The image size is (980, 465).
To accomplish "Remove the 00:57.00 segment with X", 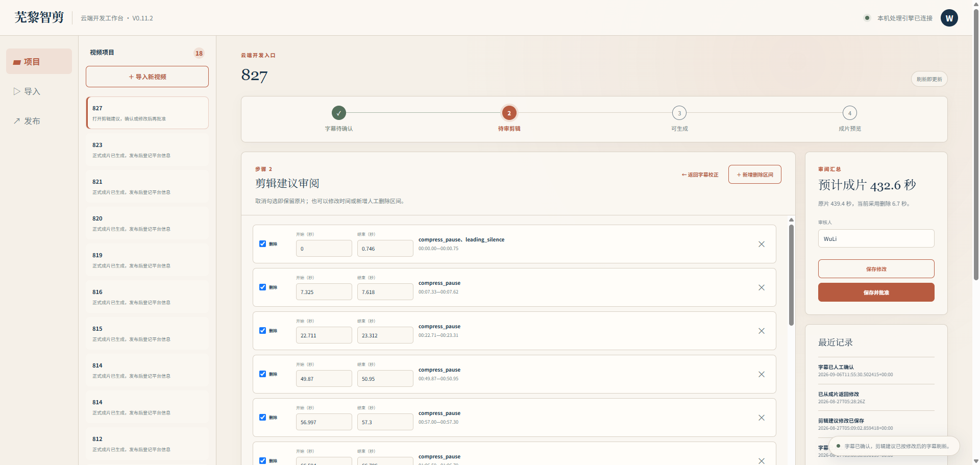I will tap(761, 418).
